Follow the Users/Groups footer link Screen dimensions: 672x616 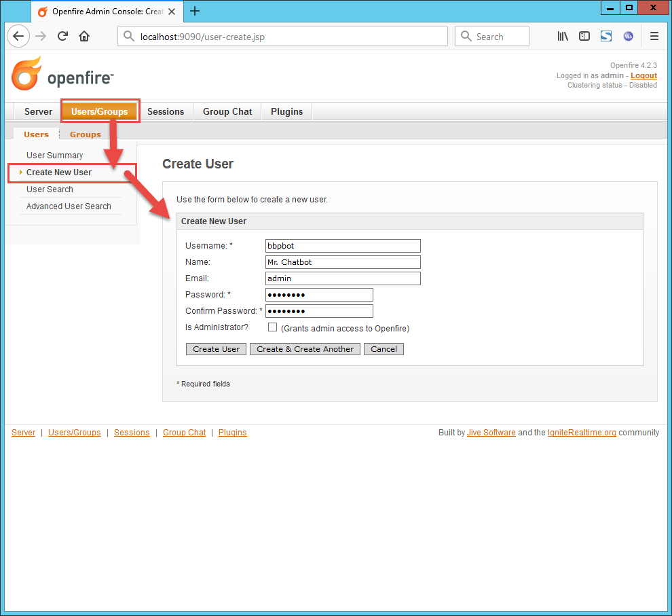[75, 433]
